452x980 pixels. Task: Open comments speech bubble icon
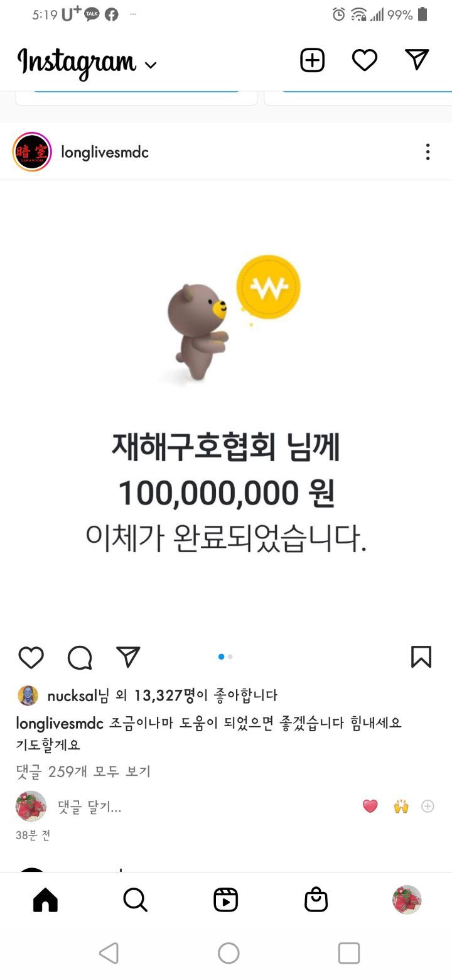coord(80,658)
